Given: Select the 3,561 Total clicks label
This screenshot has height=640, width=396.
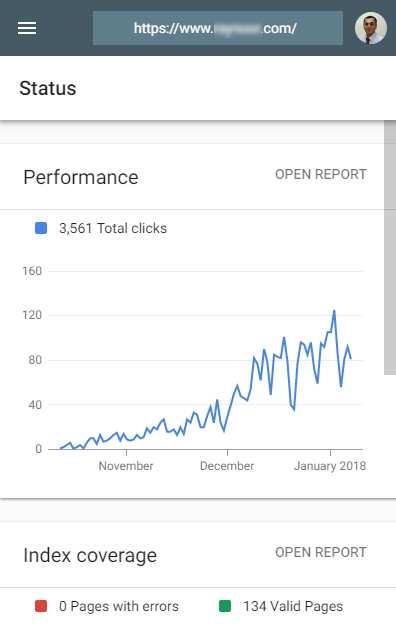Looking at the screenshot, I should (x=113, y=228).
